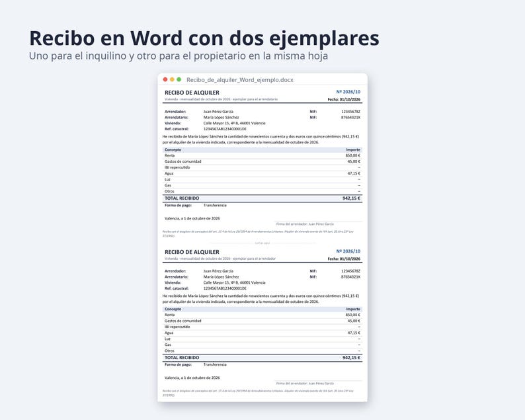Click catastral reference '1234567AB1234C0001DE' in lower receipt
Viewport: 525px width, 420px height.
[225, 288]
